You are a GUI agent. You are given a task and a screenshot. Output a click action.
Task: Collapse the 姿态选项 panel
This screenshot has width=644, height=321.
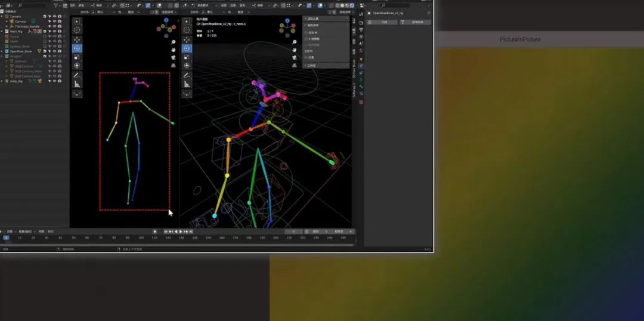click(326, 25)
